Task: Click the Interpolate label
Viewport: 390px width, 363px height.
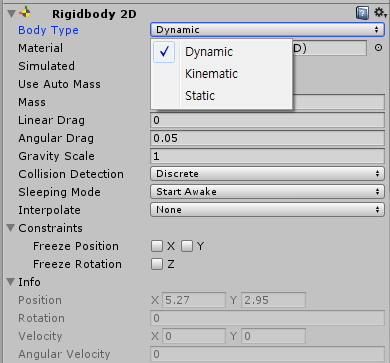Action: [x=49, y=210]
